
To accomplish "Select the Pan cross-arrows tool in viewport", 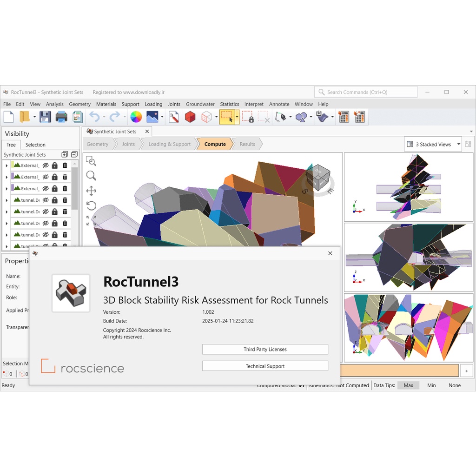I will pyautogui.click(x=91, y=191).
